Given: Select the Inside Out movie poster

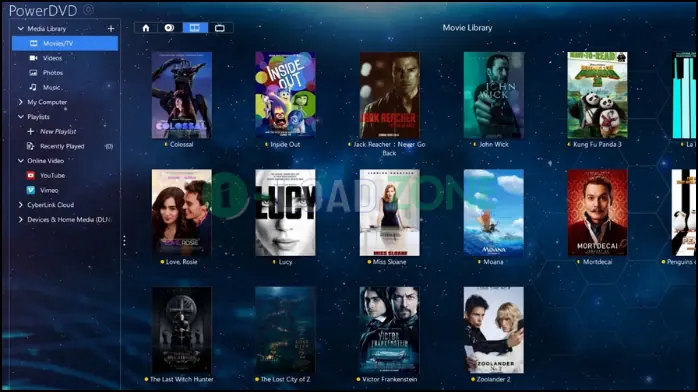Looking at the screenshot, I should point(285,95).
